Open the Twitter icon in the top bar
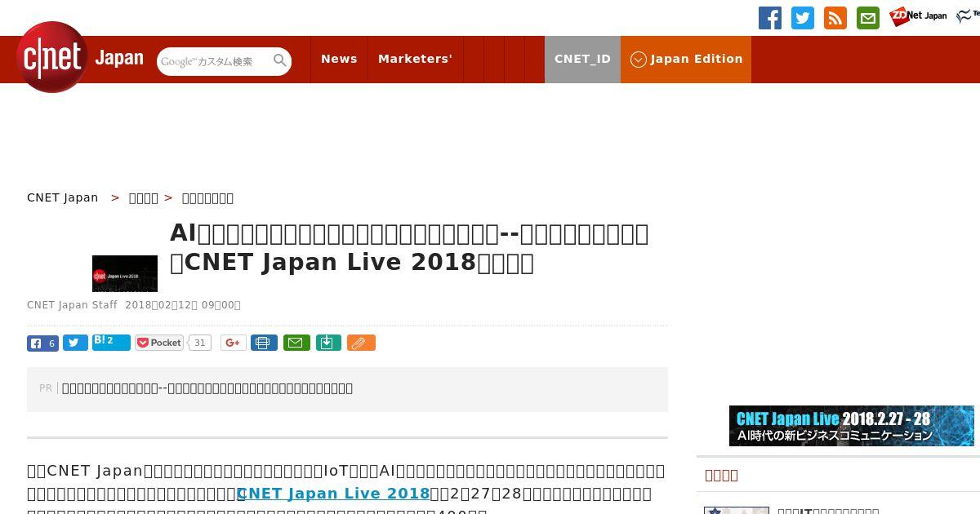Screen dimensions: 980x514 click(803, 18)
